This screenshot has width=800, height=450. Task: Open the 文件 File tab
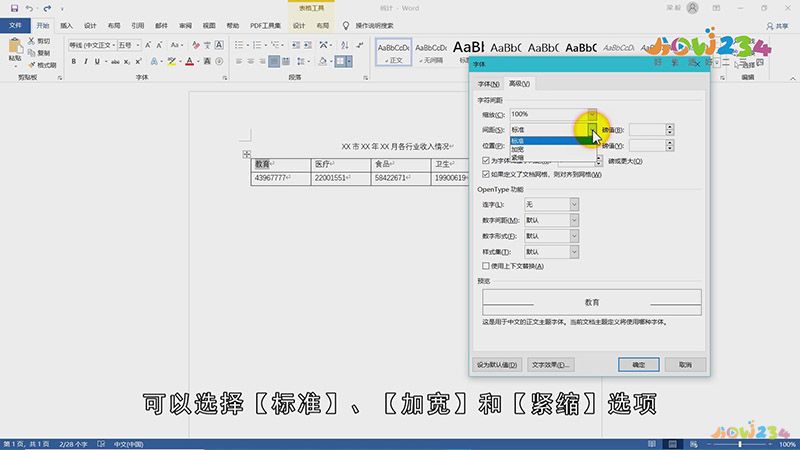(x=15, y=26)
